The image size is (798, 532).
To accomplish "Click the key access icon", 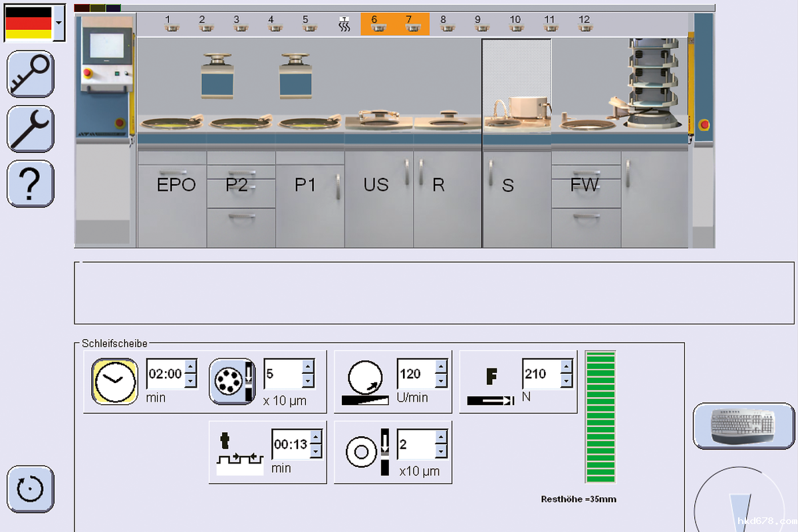I will [x=31, y=74].
